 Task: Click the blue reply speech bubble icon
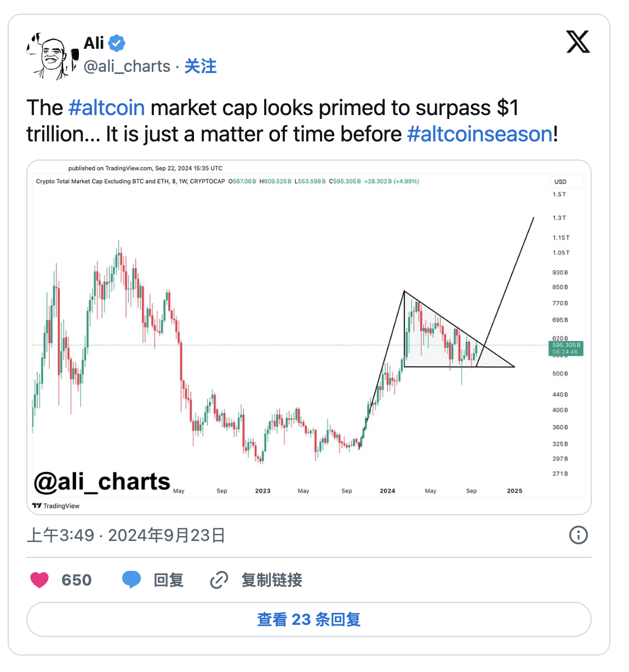[131, 579]
